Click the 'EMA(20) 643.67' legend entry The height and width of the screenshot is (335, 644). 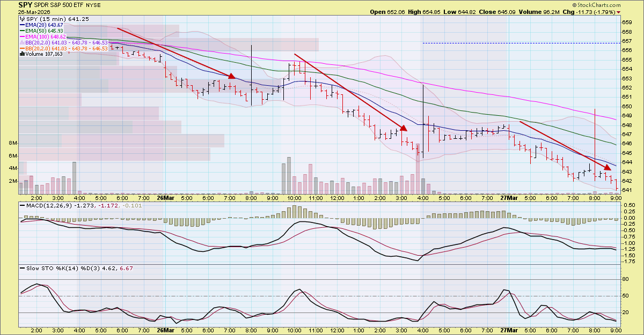[44, 25]
